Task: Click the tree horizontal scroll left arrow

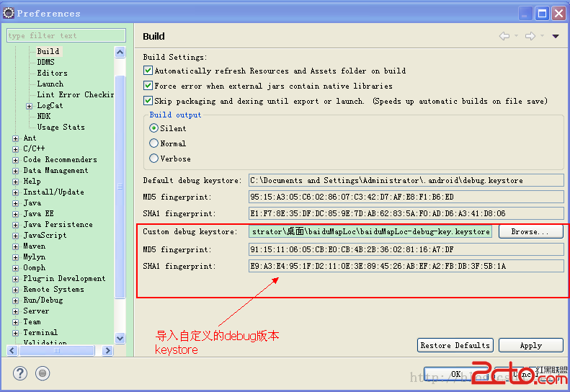Action: (12, 350)
